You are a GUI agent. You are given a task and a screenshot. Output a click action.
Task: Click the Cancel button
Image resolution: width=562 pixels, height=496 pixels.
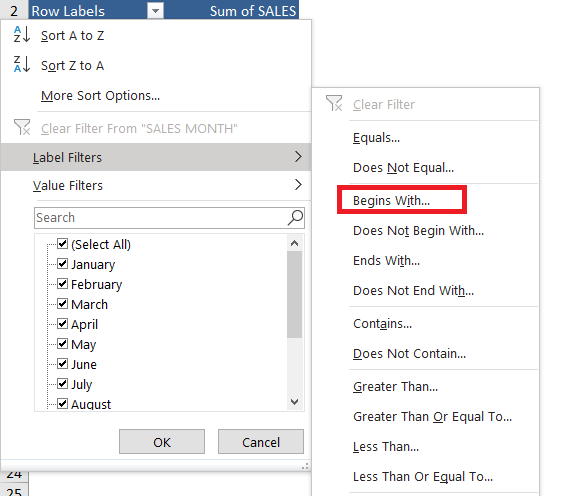[x=261, y=442]
